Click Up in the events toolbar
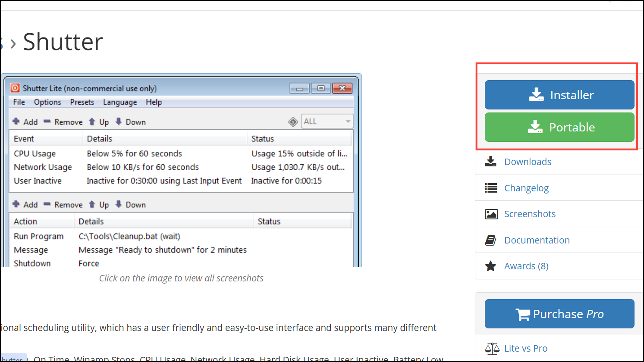This screenshot has height=362, width=644. (99, 122)
